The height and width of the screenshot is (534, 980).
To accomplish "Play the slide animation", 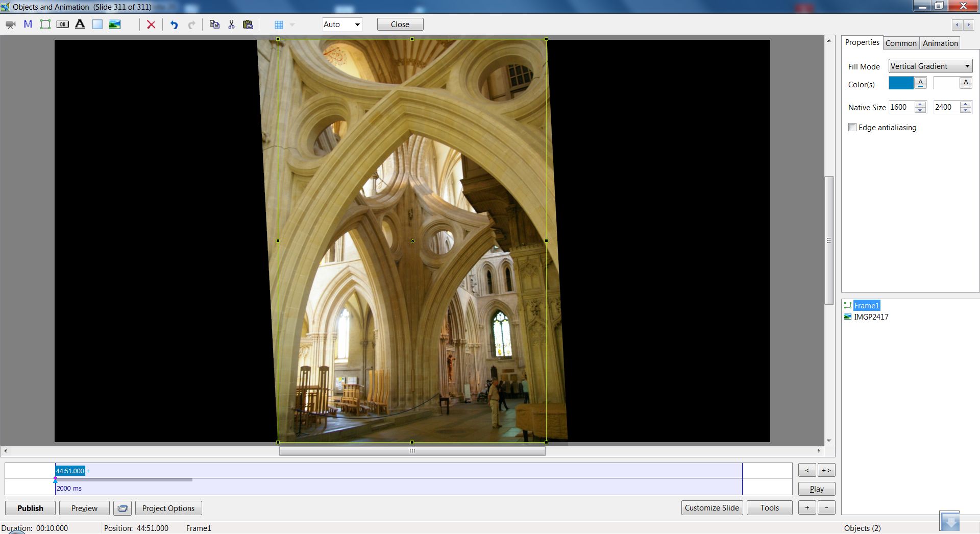I will [x=817, y=489].
